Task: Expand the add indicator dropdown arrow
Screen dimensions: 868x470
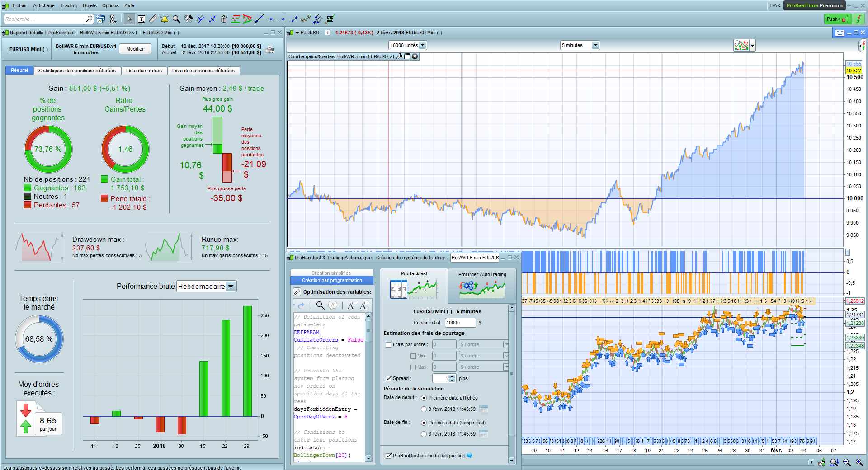Action: tap(753, 45)
